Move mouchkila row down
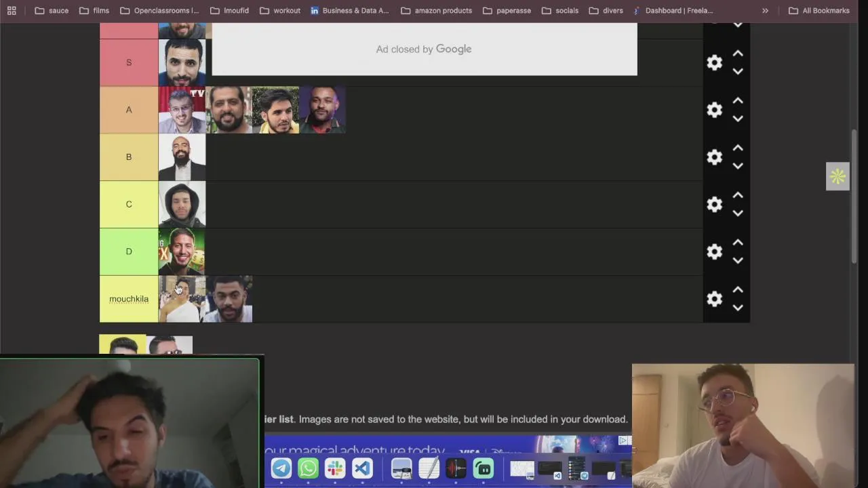The image size is (868, 488). pos(738,308)
